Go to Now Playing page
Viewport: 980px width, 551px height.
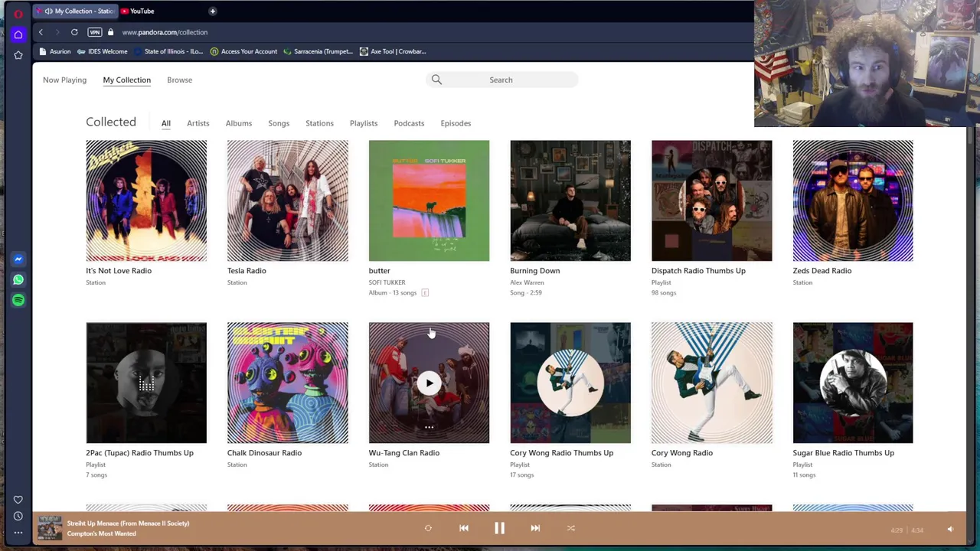(64, 80)
